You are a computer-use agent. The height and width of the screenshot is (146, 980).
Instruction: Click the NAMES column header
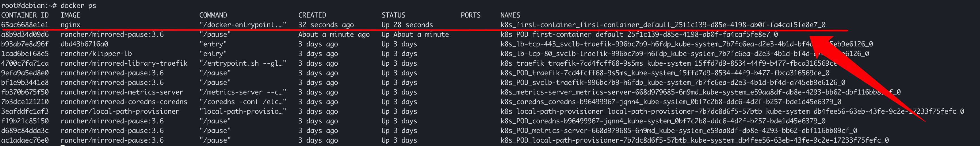tap(510, 15)
